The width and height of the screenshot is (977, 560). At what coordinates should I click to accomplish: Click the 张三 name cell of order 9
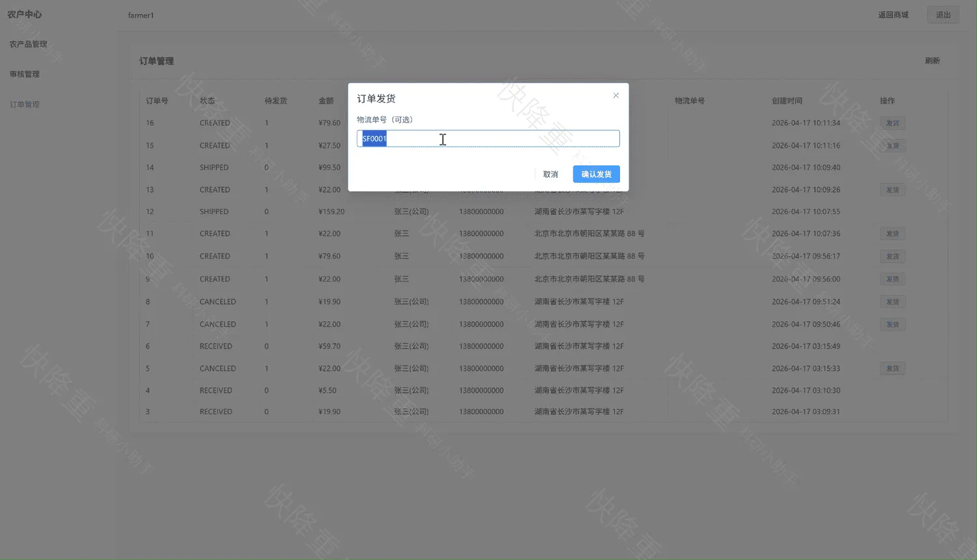point(401,279)
